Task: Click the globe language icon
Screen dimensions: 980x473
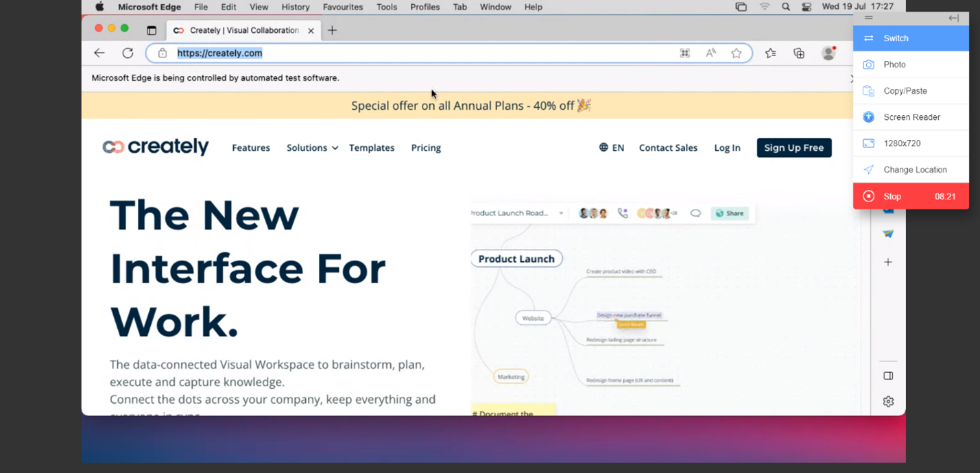Action: pos(603,147)
